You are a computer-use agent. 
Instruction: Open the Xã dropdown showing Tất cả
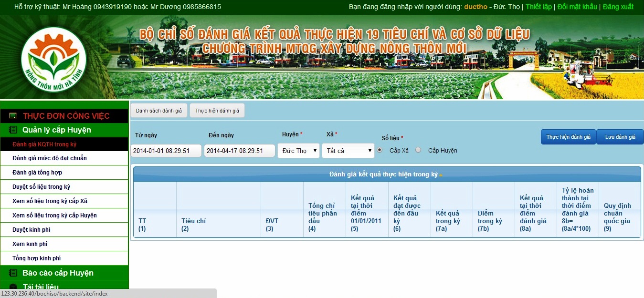click(348, 151)
